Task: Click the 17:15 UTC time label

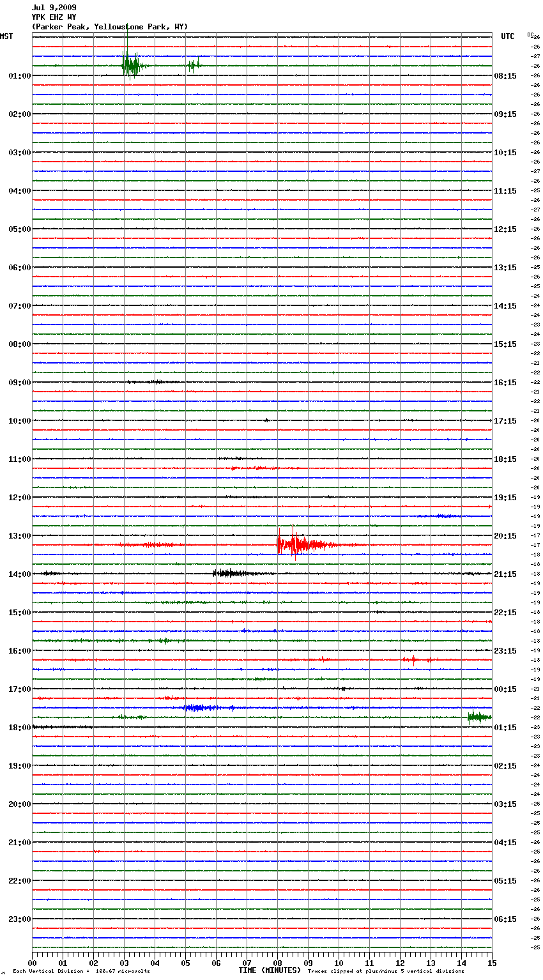Action: 505,421
